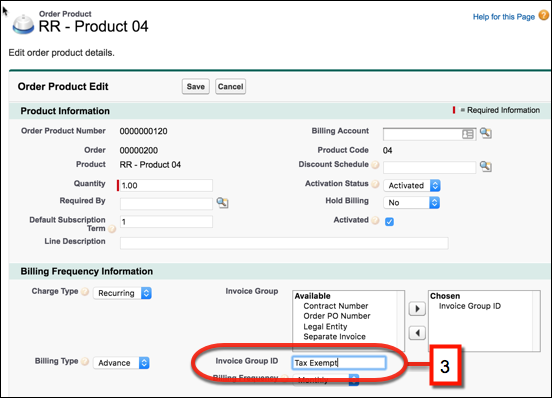Click the Order Product bell icon
Screen dimensions: 552x398
23,24
